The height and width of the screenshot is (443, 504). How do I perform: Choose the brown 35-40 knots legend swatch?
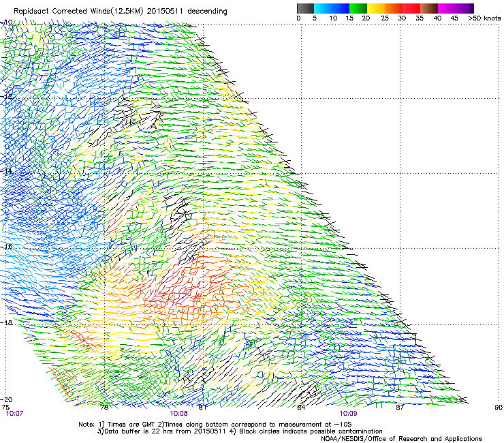[x=429, y=8]
